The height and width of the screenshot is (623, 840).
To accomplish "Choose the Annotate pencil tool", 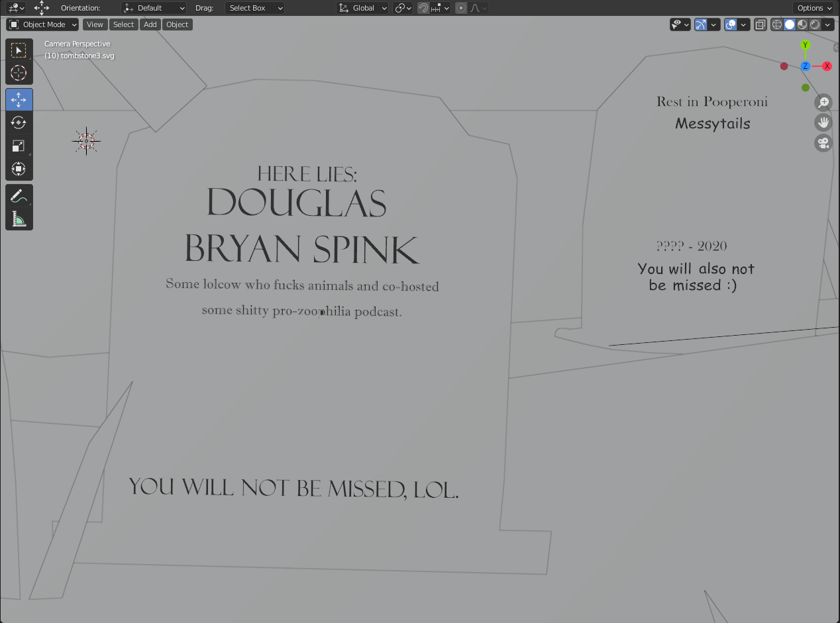I will [x=19, y=196].
